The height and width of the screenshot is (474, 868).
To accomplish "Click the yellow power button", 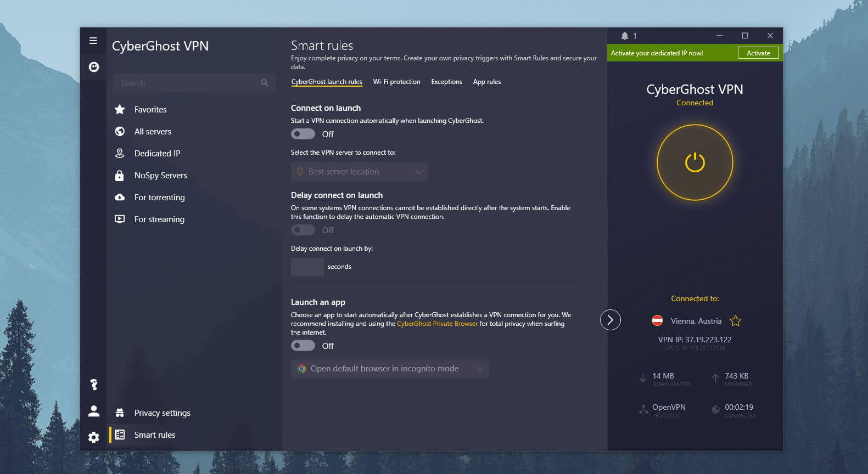I will point(695,162).
